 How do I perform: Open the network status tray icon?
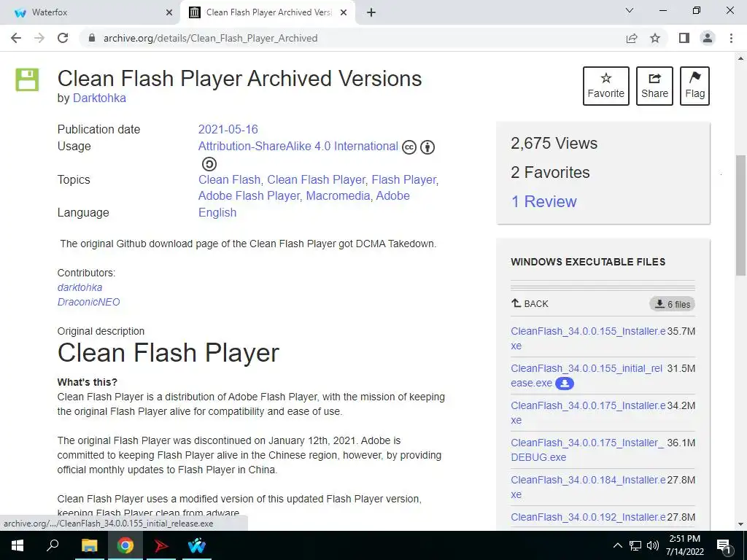pyautogui.click(x=635, y=545)
